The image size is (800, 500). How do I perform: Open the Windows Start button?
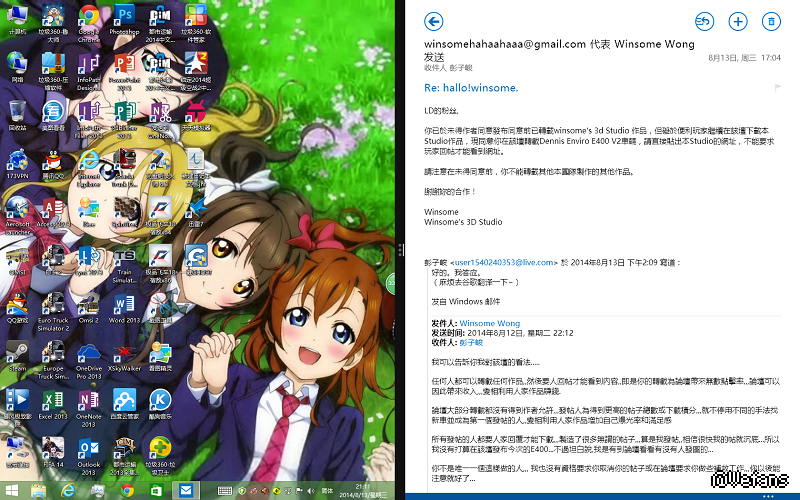[x=12, y=490]
